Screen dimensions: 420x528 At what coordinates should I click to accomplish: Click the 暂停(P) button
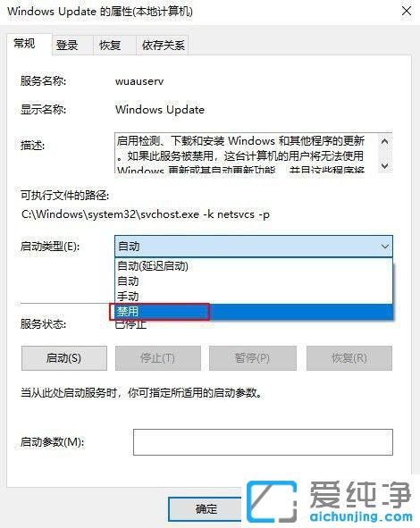pos(253,358)
